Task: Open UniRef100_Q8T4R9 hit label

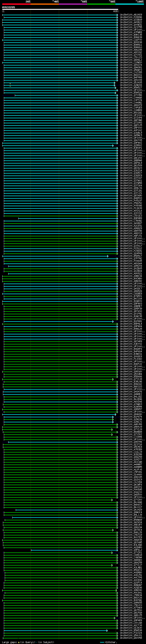Action: pyautogui.click(x=131, y=342)
